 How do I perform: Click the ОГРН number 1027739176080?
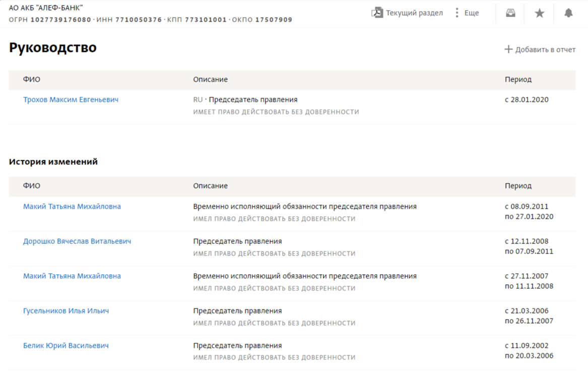(61, 20)
